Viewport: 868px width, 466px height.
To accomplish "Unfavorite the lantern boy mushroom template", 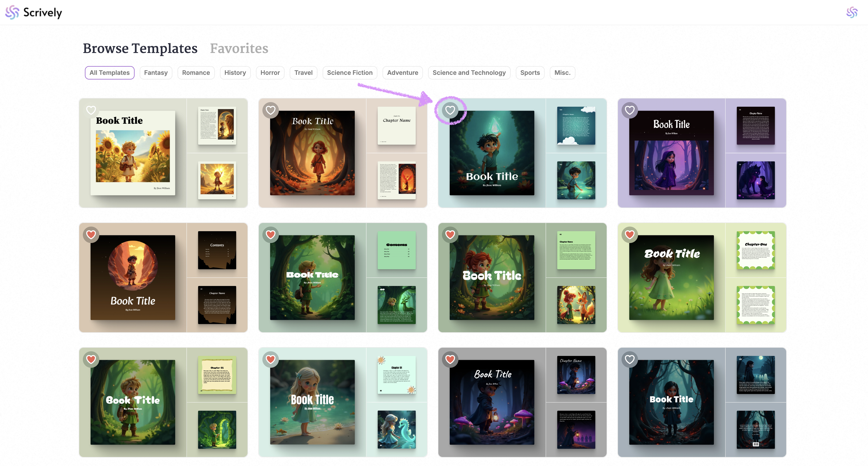I will click(x=450, y=359).
